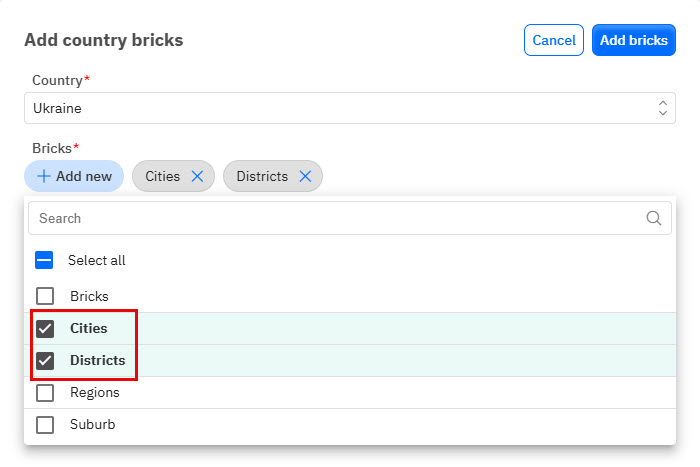Screen dimensions: 700x467
Task: Open the Country dropdown showing Ukraine
Action: (x=340, y=108)
